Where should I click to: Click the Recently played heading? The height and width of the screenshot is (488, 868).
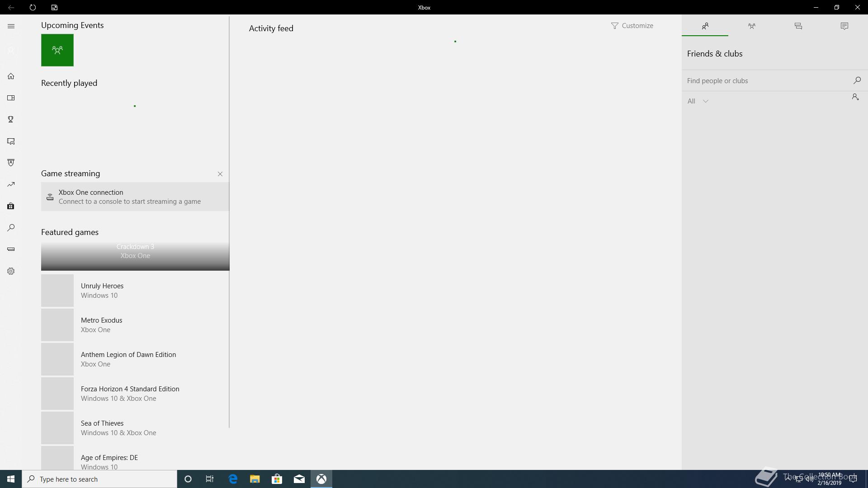[69, 83]
